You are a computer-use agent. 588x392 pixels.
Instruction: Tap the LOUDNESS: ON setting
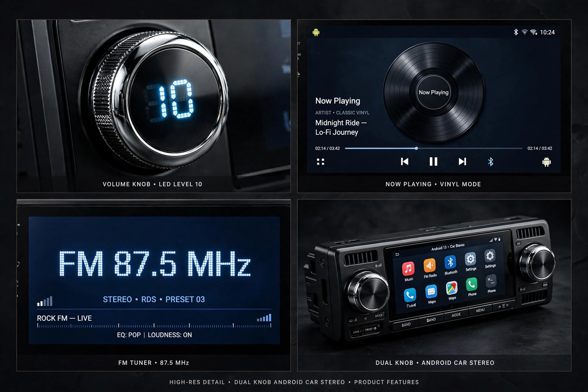click(x=170, y=335)
